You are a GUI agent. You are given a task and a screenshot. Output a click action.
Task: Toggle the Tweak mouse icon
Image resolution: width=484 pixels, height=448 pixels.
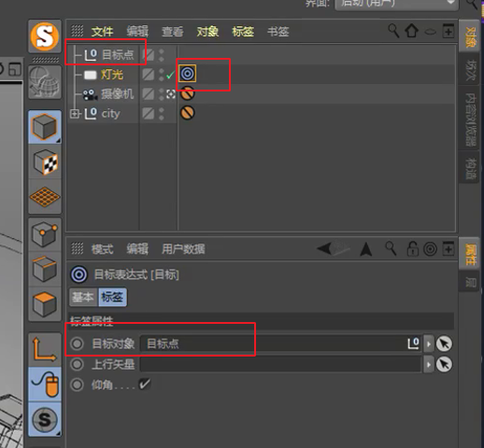click(x=45, y=385)
